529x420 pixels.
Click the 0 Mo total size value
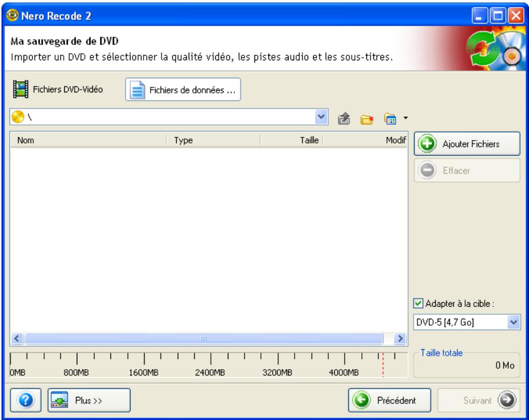pyautogui.click(x=505, y=365)
